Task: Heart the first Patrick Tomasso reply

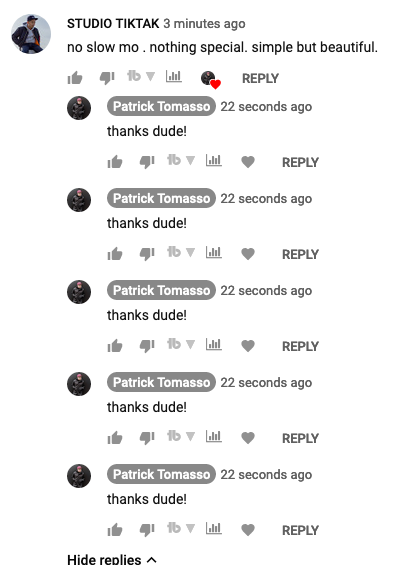Action: coord(248,162)
